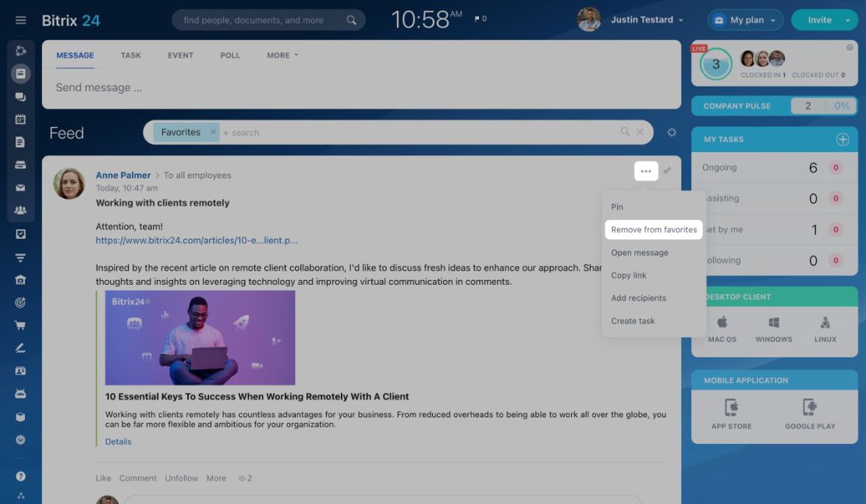
Task: Choose Remove from favorites menu item
Action: (x=653, y=229)
